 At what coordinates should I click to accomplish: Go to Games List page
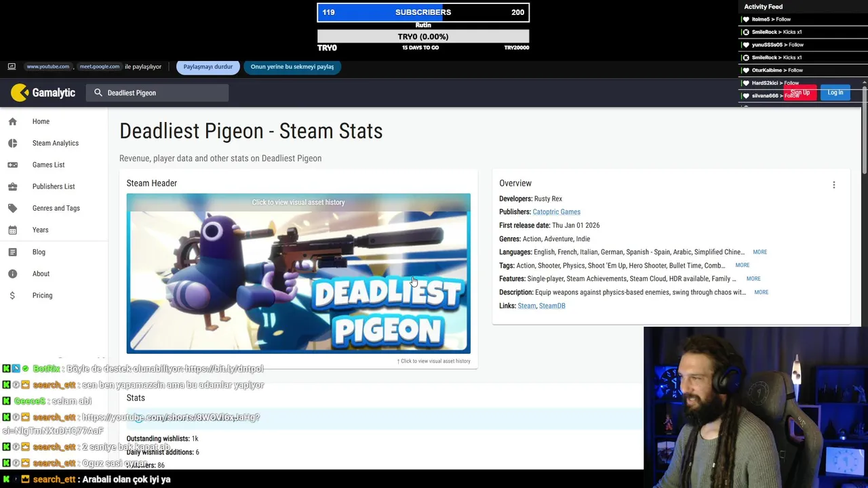48,165
